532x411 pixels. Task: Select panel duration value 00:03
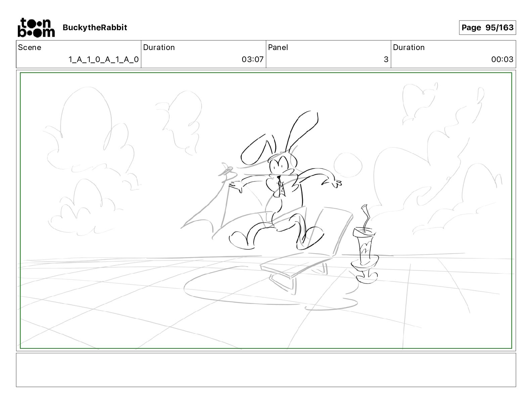pyautogui.click(x=502, y=59)
